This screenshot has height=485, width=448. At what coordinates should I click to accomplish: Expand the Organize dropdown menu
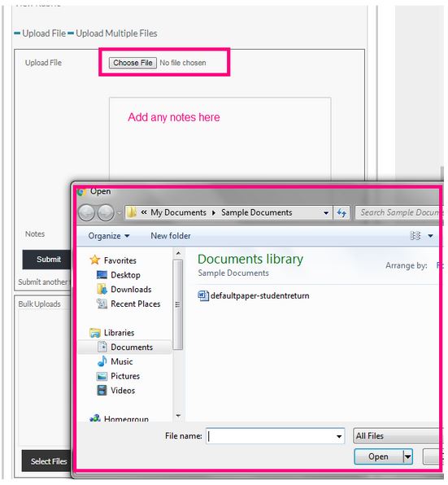click(x=109, y=236)
